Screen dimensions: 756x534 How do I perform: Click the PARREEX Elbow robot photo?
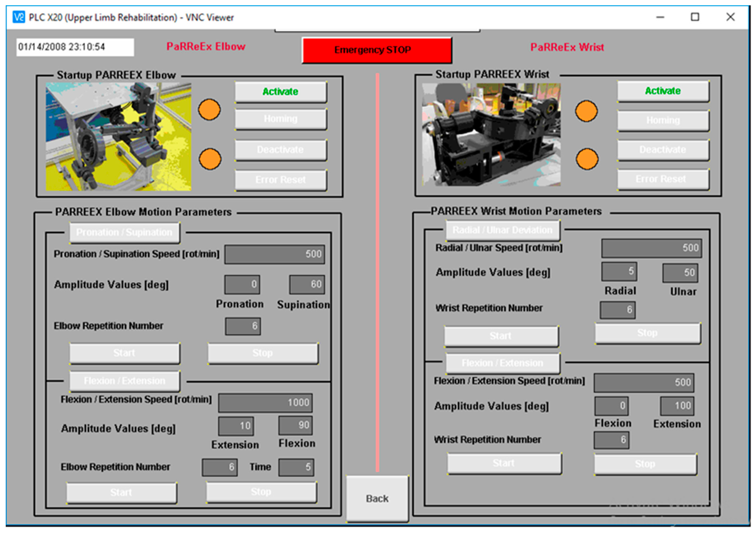point(118,137)
